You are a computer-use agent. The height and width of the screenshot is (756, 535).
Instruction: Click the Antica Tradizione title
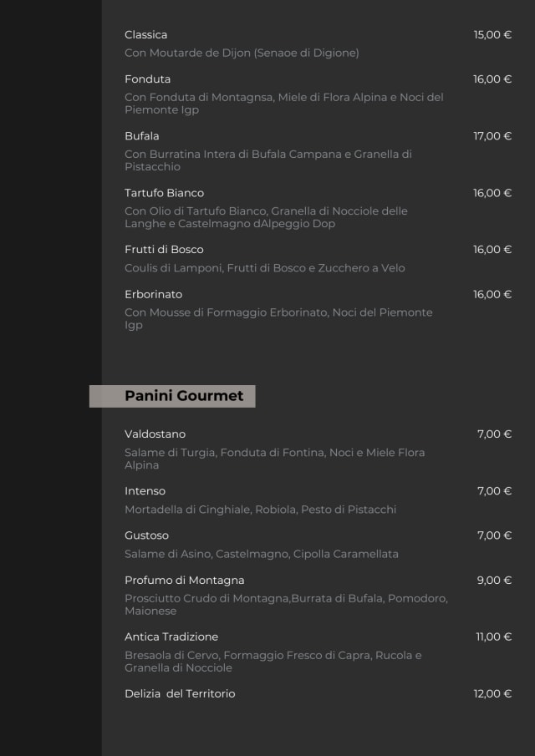coord(171,637)
